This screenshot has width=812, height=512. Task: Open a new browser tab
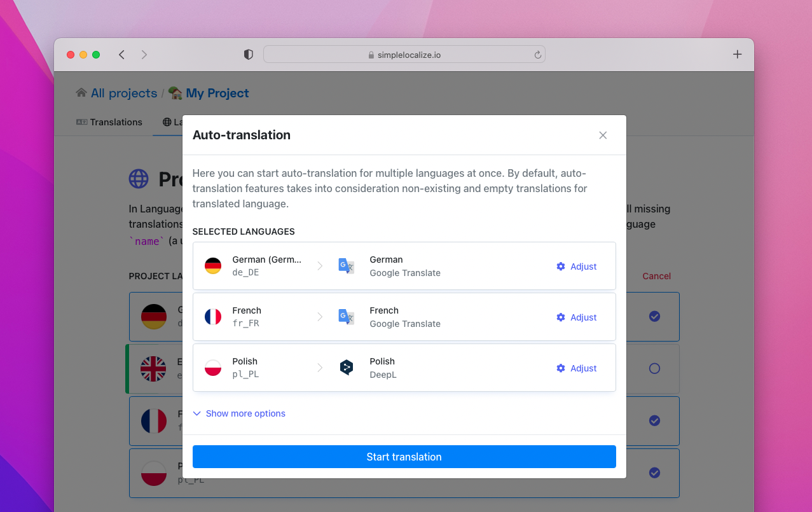point(737,54)
